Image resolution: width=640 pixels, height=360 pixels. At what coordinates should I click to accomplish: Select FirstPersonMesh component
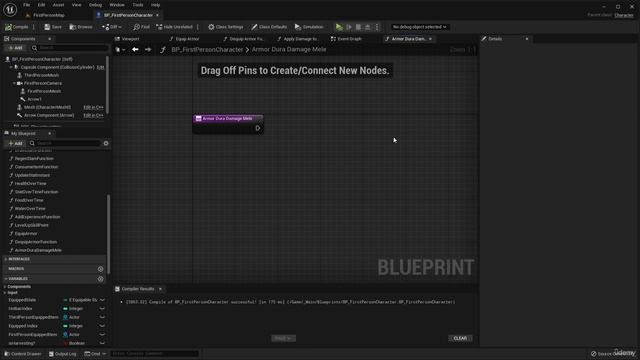pyautogui.click(x=44, y=91)
